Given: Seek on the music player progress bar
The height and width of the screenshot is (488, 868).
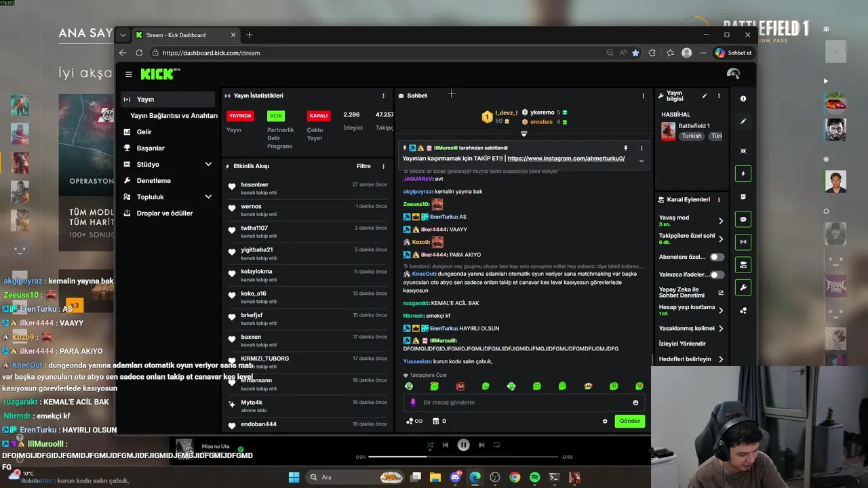Looking at the screenshot, I should click(x=464, y=457).
